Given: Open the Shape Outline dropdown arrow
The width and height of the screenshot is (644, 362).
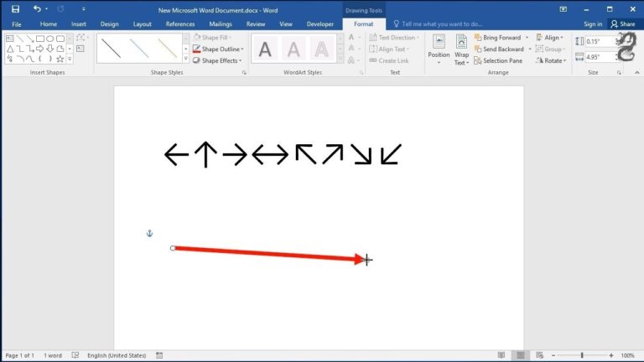Looking at the screenshot, I should pos(242,49).
